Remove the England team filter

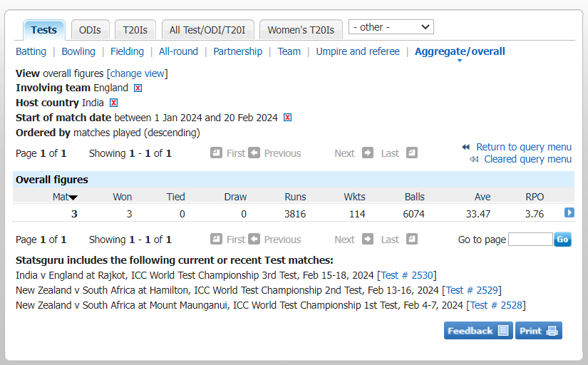(138, 88)
